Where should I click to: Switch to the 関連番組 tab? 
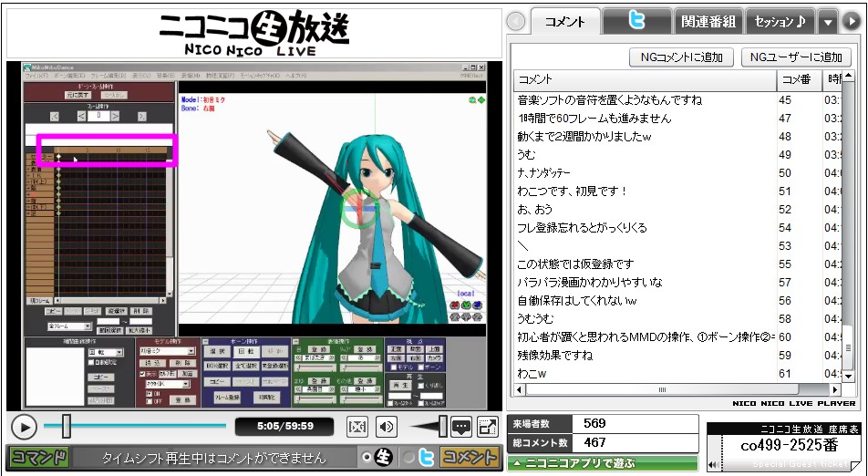708,22
